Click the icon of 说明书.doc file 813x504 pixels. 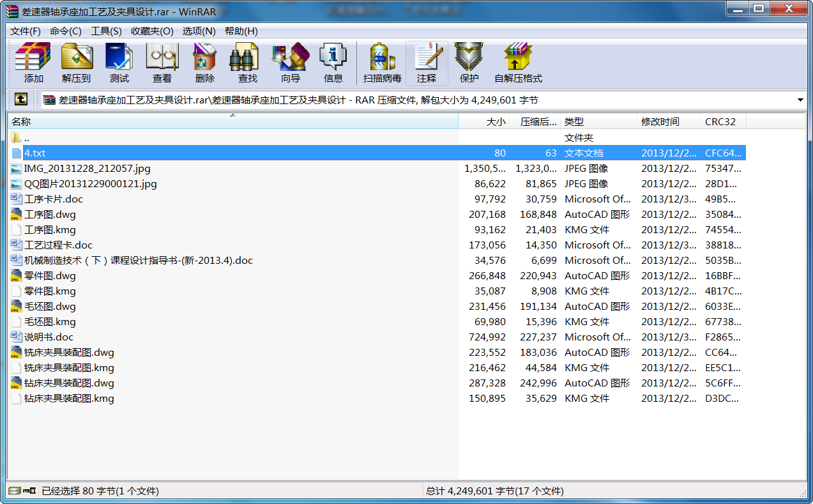click(17, 337)
